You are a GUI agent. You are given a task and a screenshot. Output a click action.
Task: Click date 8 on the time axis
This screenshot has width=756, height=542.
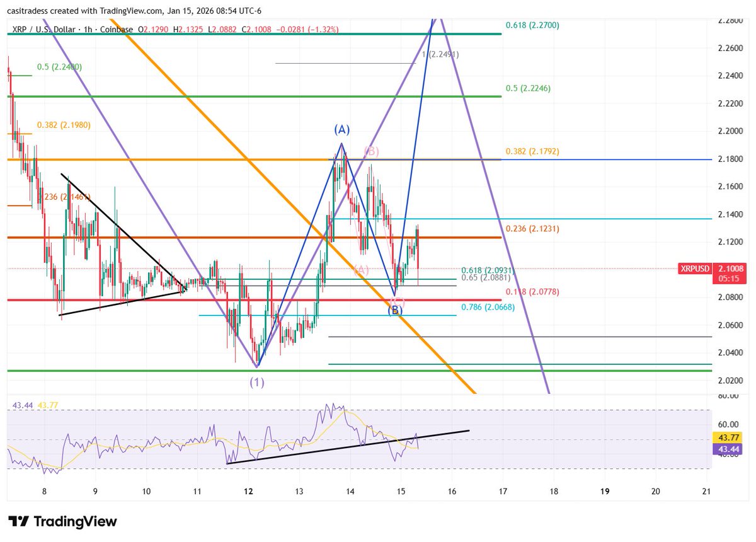point(44,491)
